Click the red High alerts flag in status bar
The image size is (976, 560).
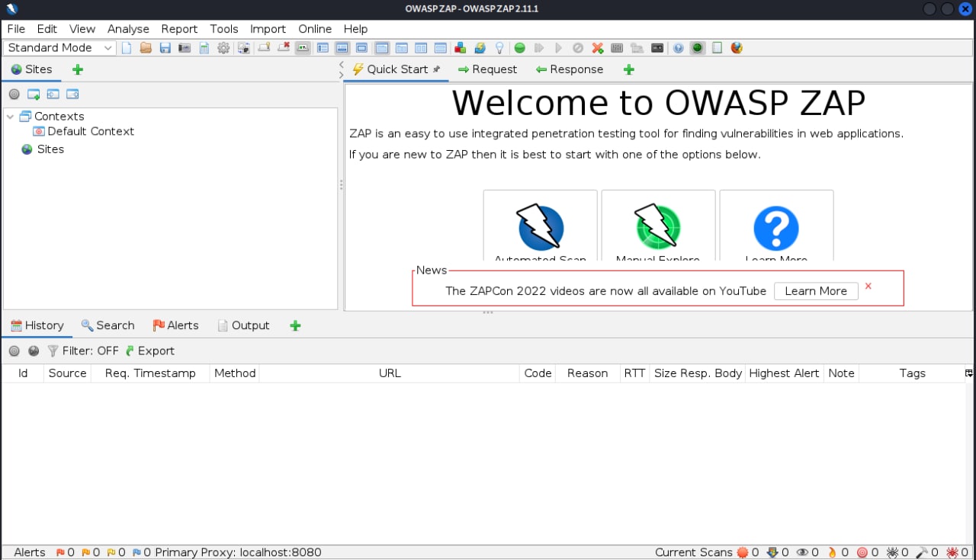tap(60, 552)
